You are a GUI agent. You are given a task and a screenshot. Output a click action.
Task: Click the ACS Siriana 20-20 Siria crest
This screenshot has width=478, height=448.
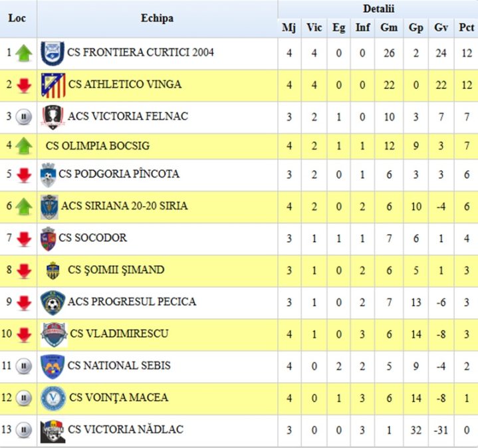click(x=49, y=207)
